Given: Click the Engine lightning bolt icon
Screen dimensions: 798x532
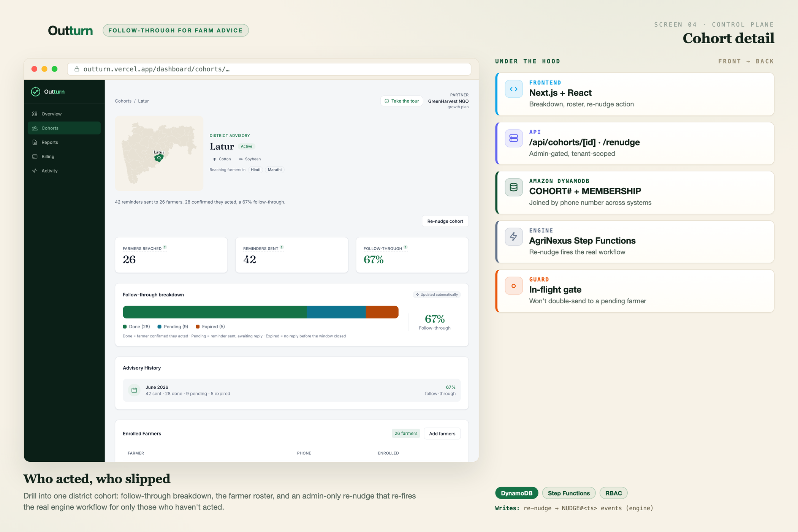Looking at the screenshot, I should [x=514, y=237].
